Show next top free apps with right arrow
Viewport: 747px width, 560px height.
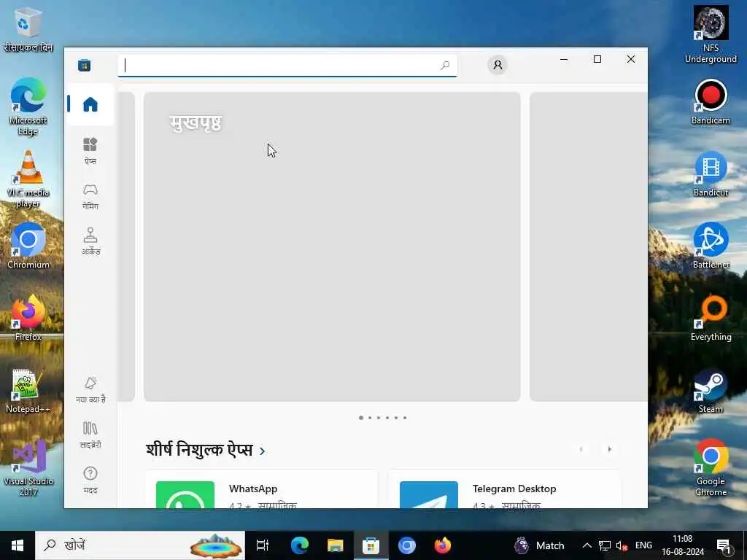[609, 449]
